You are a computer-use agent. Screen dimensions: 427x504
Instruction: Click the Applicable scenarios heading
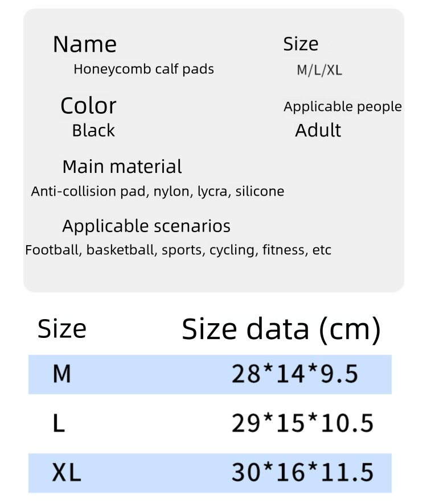pos(146,226)
